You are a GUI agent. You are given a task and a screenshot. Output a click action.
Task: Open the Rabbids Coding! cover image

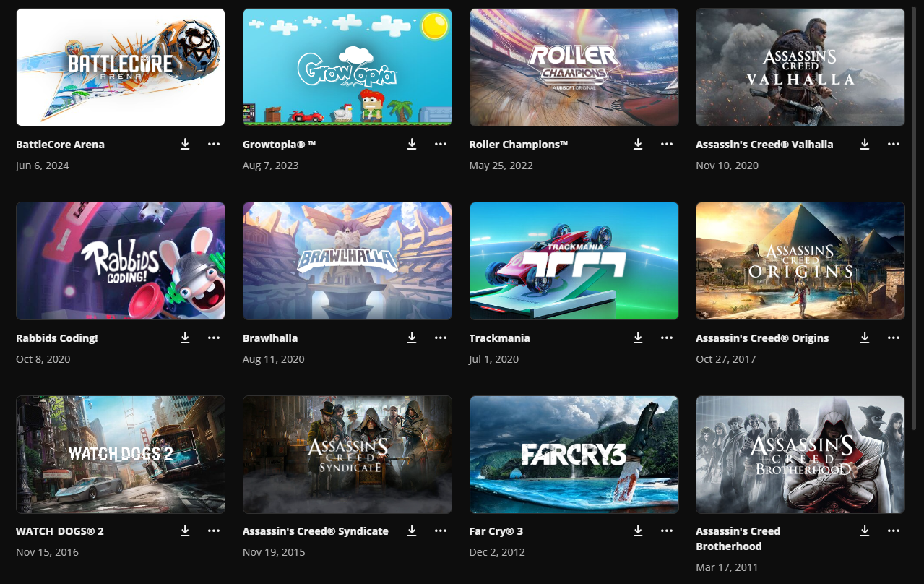121,261
